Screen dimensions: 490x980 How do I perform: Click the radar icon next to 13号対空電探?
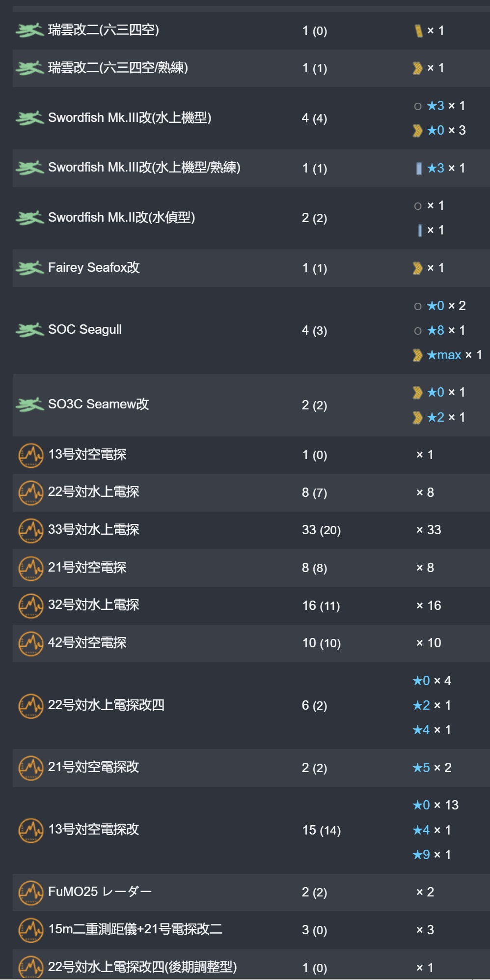point(31,455)
